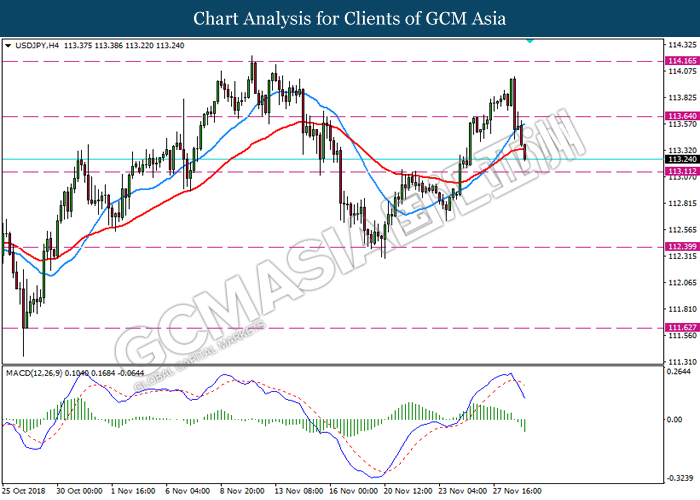Screen dimensions: 700x500
Task: Click the USDJPY,H4 chart dropdown triangle
Action: click(x=8, y=46)
